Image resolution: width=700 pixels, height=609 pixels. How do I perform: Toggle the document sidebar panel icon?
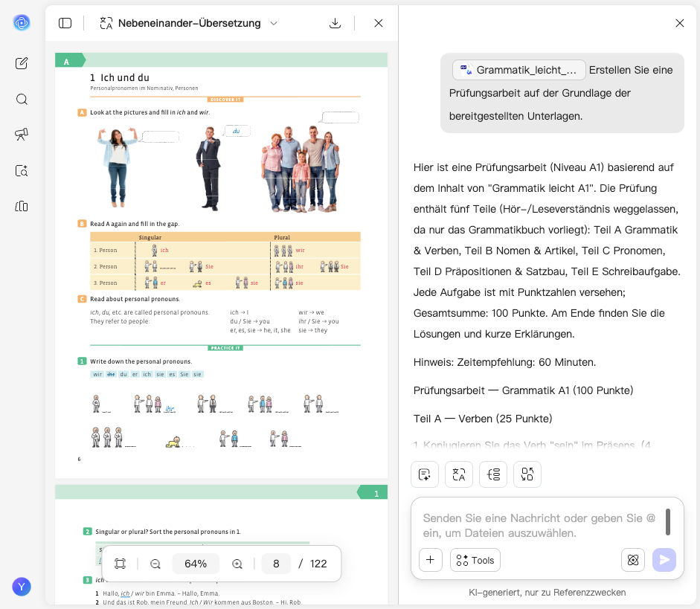[x=65, y=23]
